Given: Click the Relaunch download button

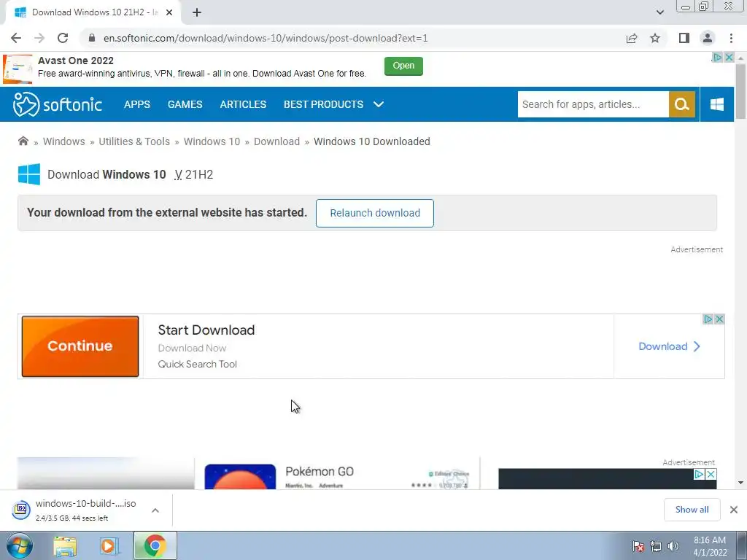Looking at the screenshot, I should click(x=375, y=213).
